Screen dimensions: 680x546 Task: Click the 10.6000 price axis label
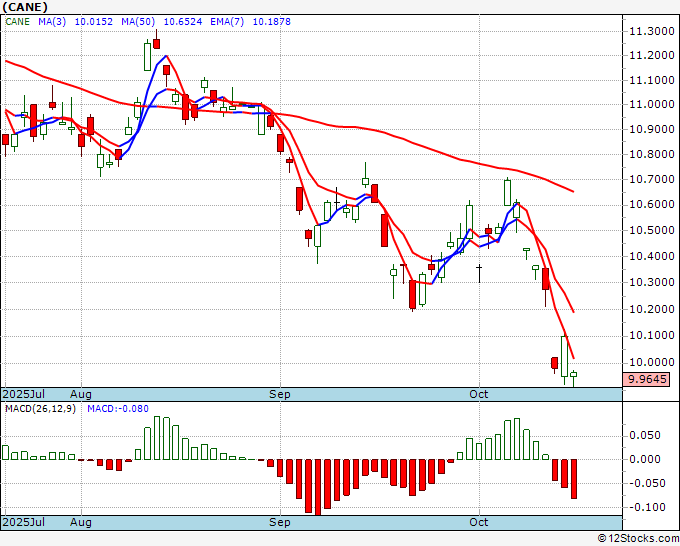click(652, 204)
